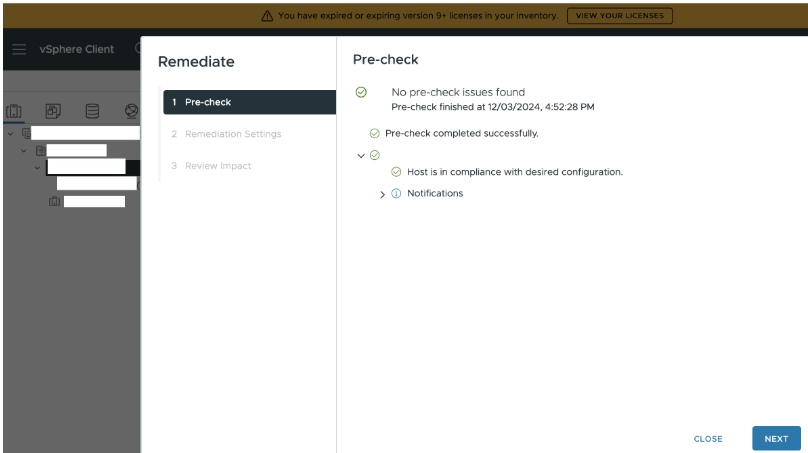Open the Storage inventory view
The width and height of the screenshot is (808, 453).
tap(92, 111)
